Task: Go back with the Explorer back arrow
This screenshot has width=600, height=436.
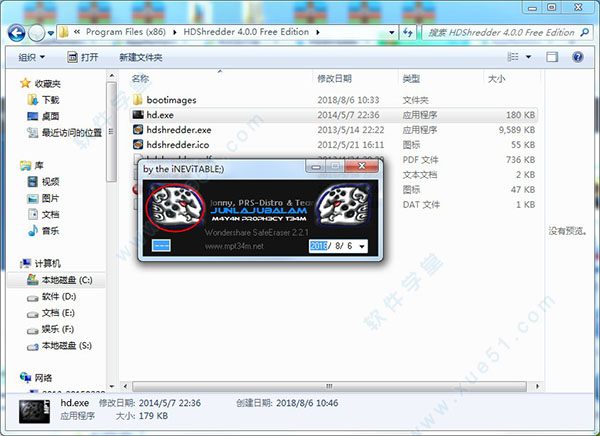Action: pos(16,33)
